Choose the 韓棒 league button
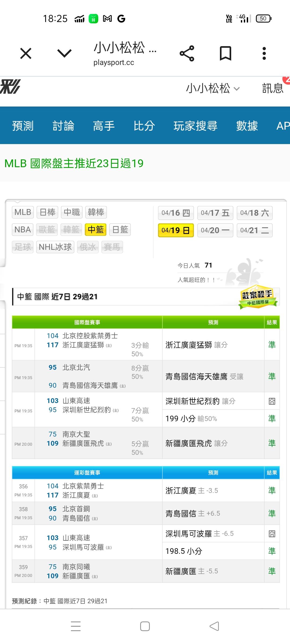Image resolution: width=290 pixels, height=644 pixels. (x=96, y=212)
